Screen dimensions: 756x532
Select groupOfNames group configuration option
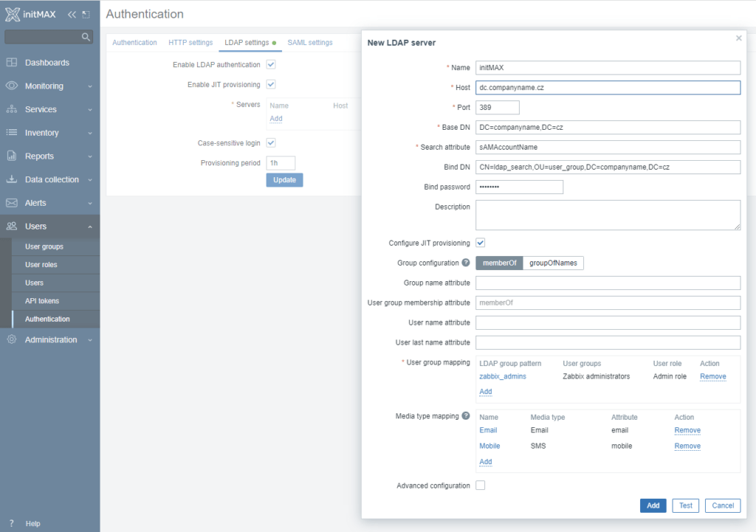554,263
